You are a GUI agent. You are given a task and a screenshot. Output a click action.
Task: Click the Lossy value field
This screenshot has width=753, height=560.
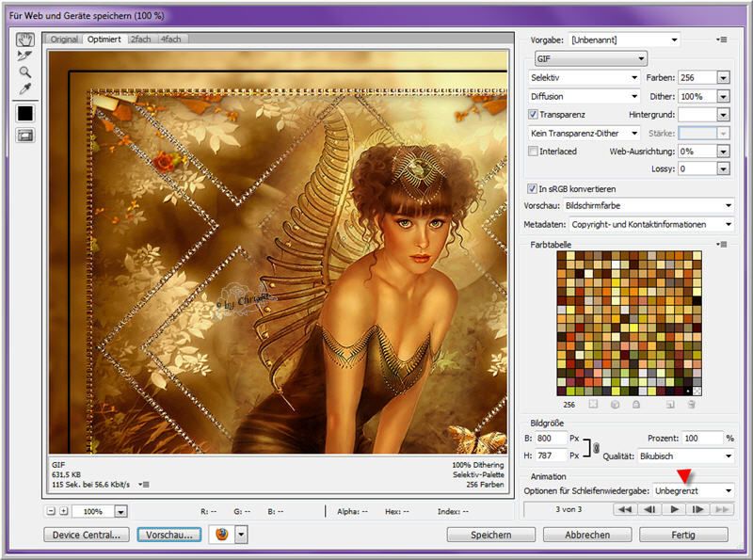coord(697,168)
